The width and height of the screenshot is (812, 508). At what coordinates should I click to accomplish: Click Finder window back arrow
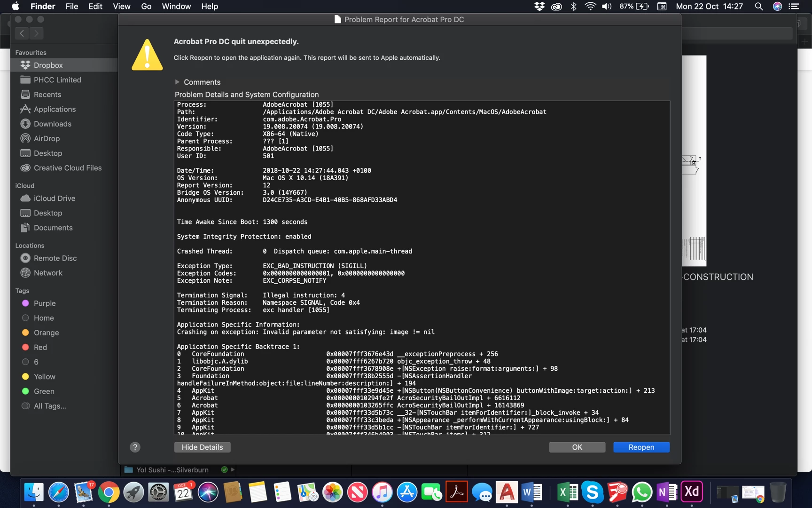pos(22,33)
